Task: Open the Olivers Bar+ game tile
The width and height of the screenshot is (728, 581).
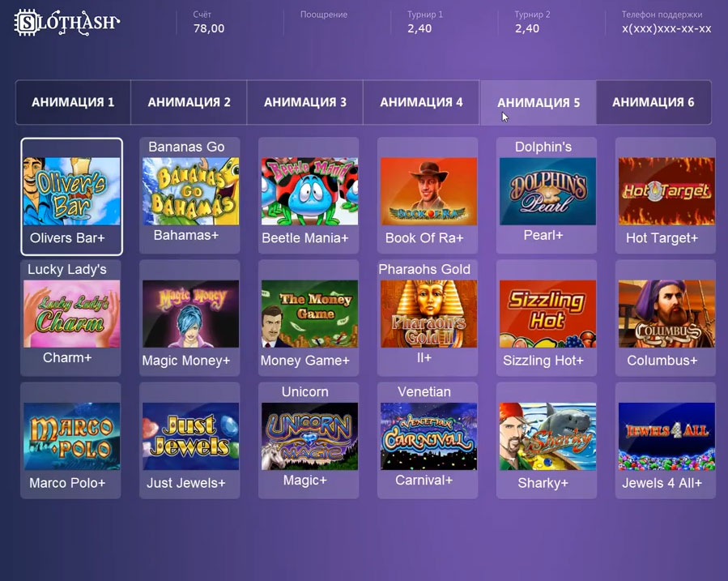Action: [x=71, y=196]
